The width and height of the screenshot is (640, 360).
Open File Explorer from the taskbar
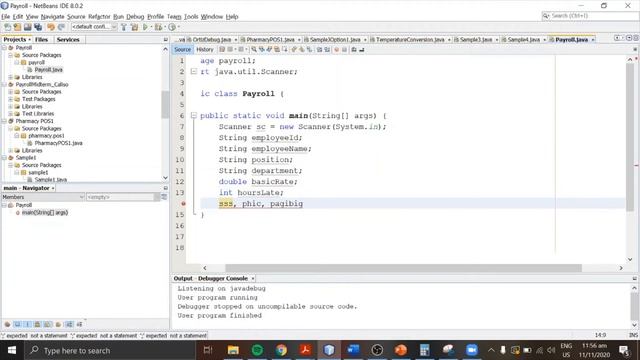(x=233, y=350)
